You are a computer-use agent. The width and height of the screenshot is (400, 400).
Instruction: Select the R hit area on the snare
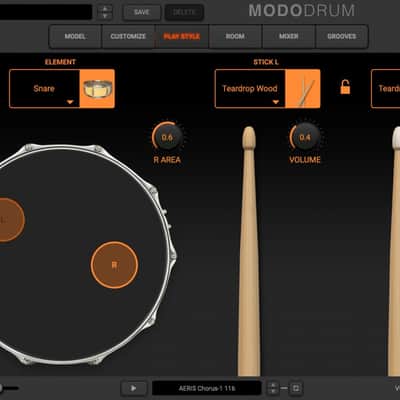[114, 265]
